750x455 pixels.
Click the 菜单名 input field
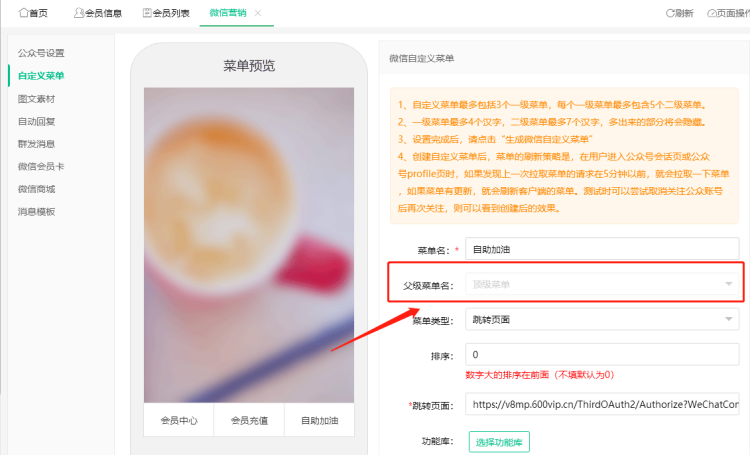coord(604,249)
